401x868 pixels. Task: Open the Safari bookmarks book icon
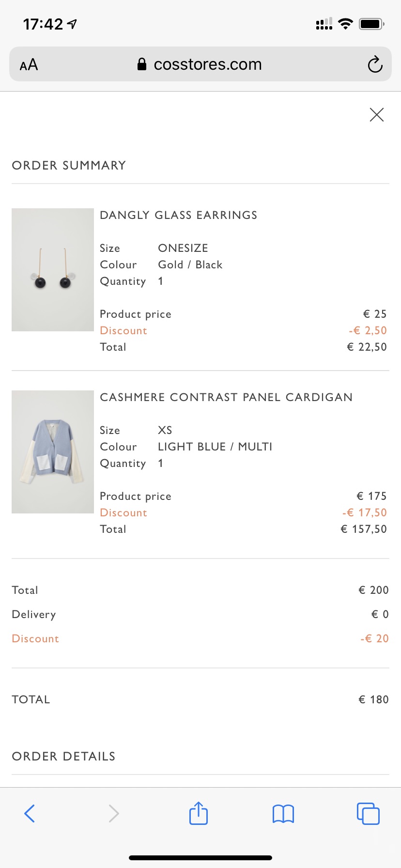(x=283, y=814)
